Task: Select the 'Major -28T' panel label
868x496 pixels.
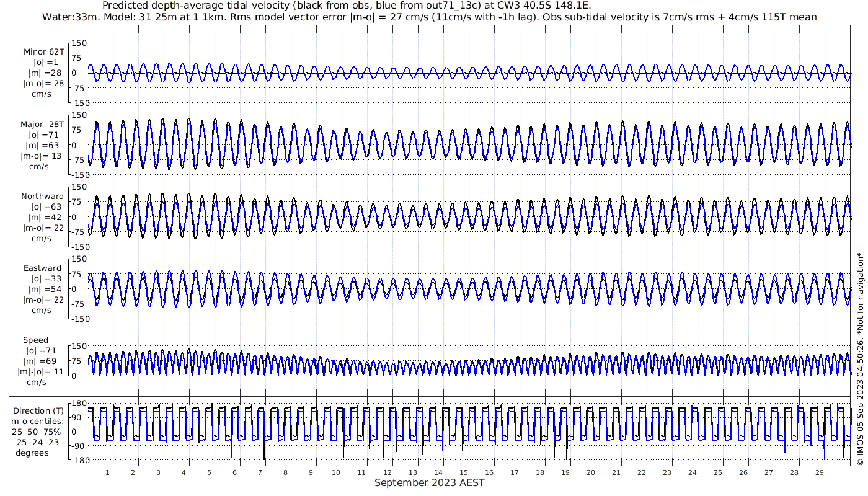Action: tap(42, 124)
